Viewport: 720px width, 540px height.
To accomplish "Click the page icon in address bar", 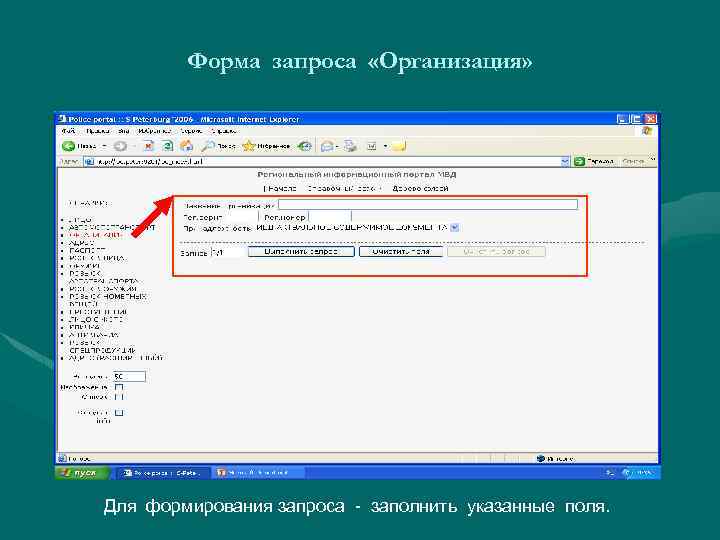I will pyautogui.click(x=90, y=162).
